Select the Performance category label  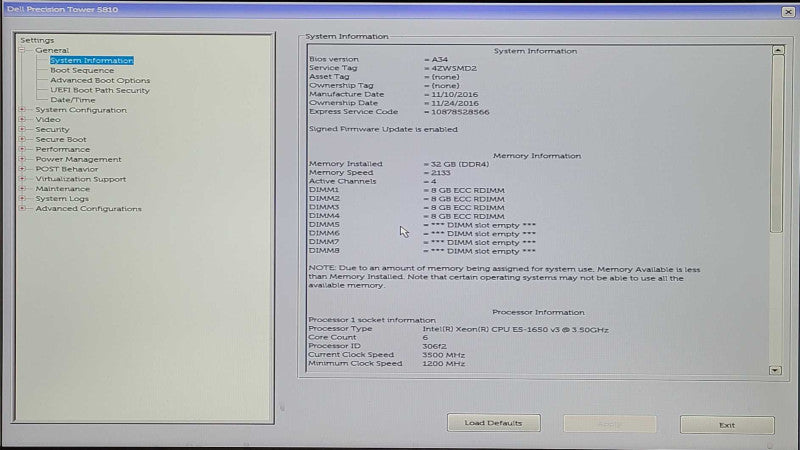coord(63,149)
